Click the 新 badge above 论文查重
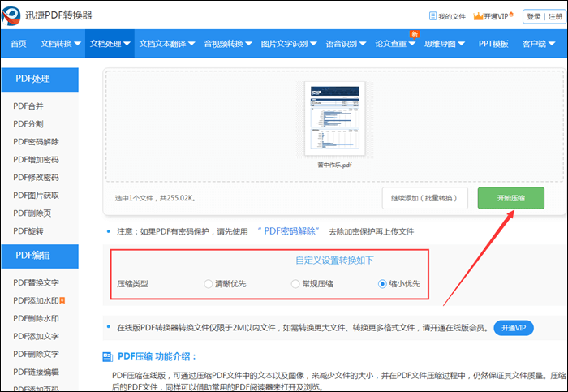Viewport: 568px width, 392px height. [x=415, y=34]
